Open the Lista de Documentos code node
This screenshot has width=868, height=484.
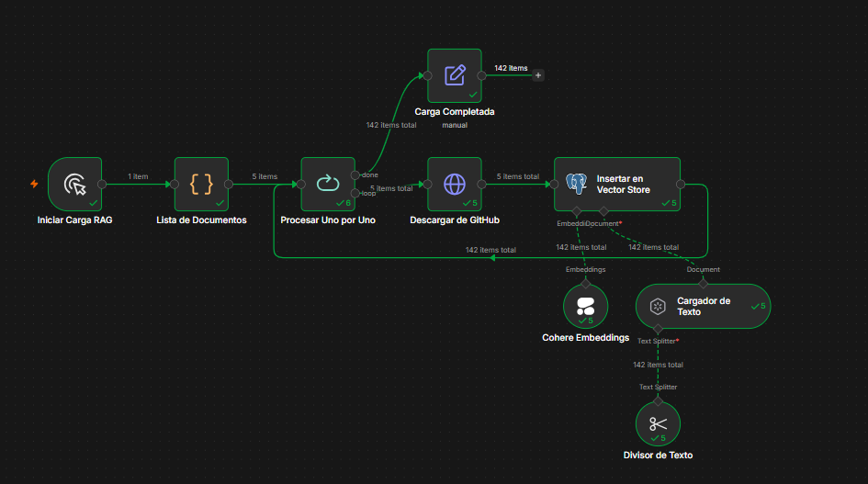coord(201,184)
